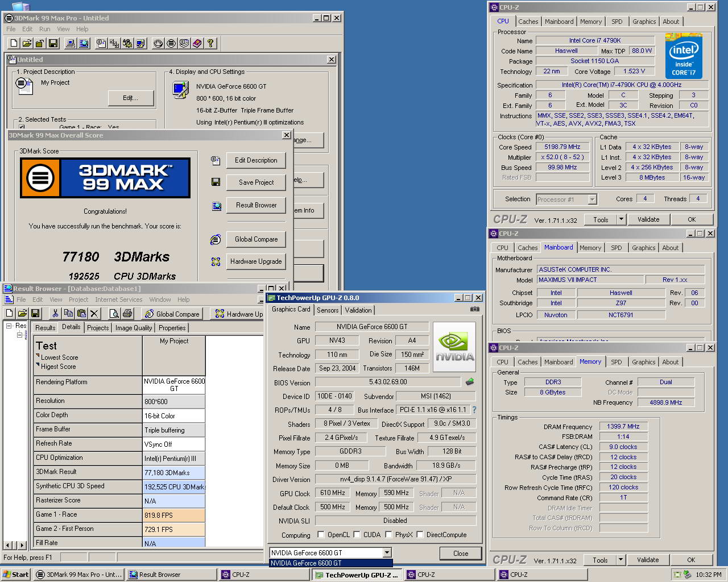Click the Edit Description button
This screenshot has width=728, height=582.
point(256,160)
